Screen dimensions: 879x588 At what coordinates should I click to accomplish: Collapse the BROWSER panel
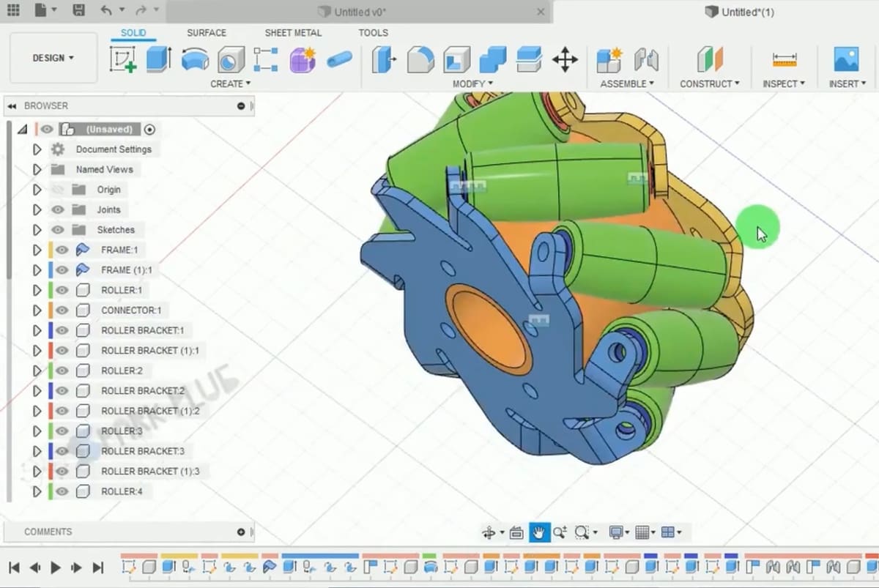[12, 106]
